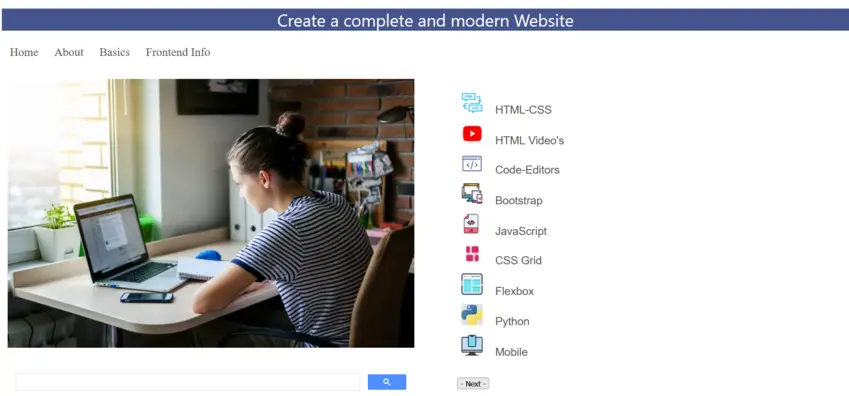Select the Flexbox layout icon
Image resolution: width=849 pixels, height=396 pixels.
(x=472, y=284)
